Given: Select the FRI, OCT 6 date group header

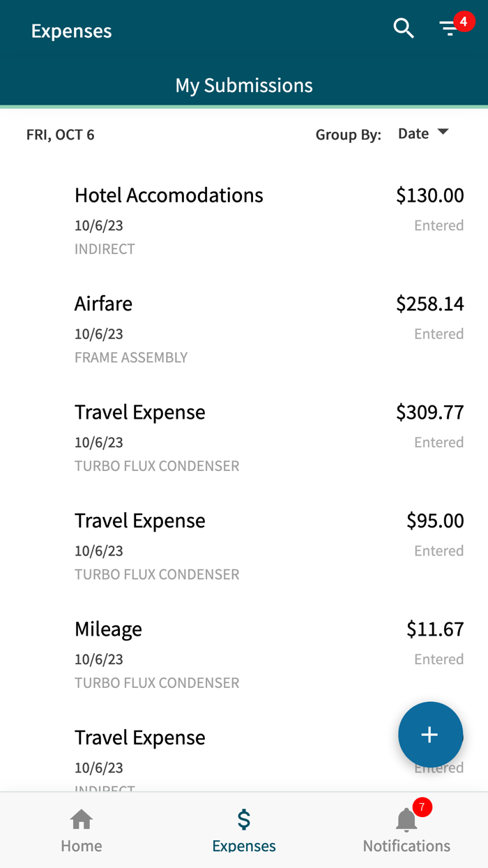Looking at the screenshot, I should tap(61, 135).
